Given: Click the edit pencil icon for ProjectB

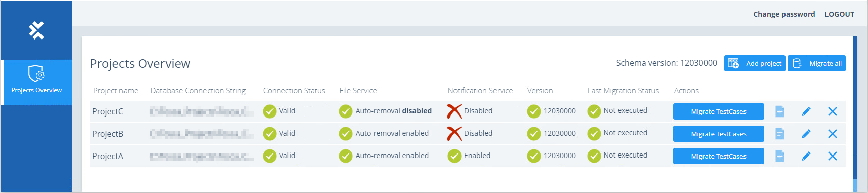Looking at the screenshot, I should pyautogui.click(x=806, y=134).
